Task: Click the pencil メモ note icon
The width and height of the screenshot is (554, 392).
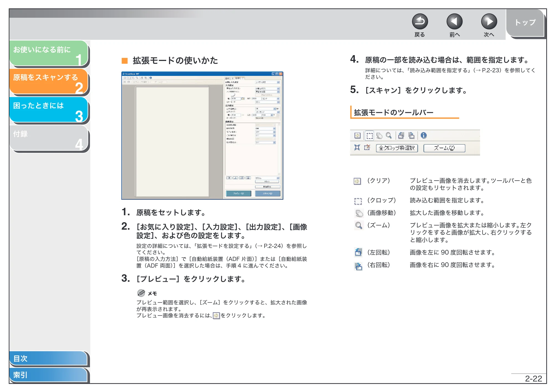Action: [141, 293]
